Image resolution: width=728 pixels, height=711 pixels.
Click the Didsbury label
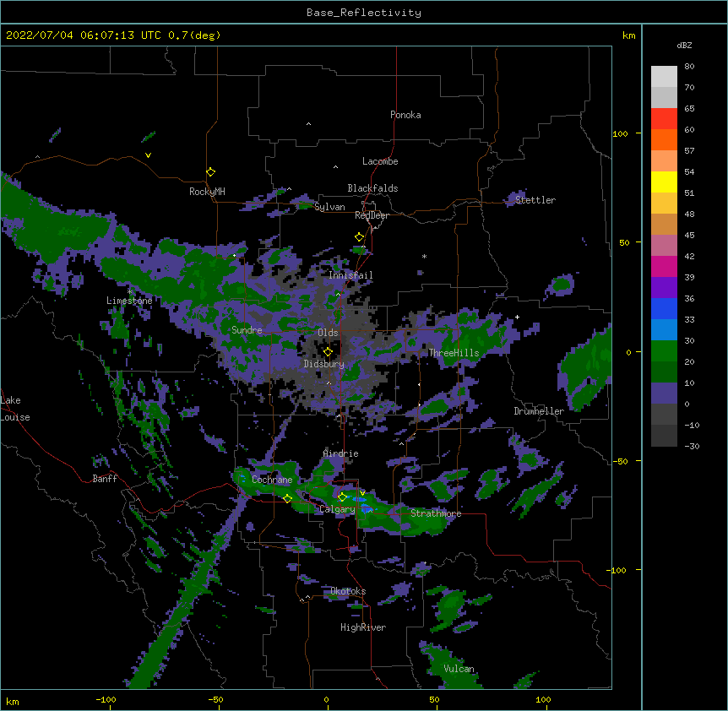(324, 364)
